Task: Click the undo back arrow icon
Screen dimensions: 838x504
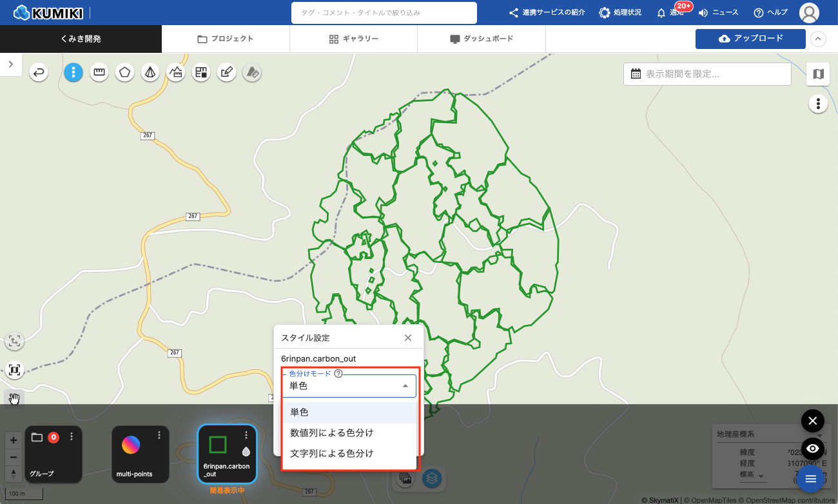Action: [39, 73]
